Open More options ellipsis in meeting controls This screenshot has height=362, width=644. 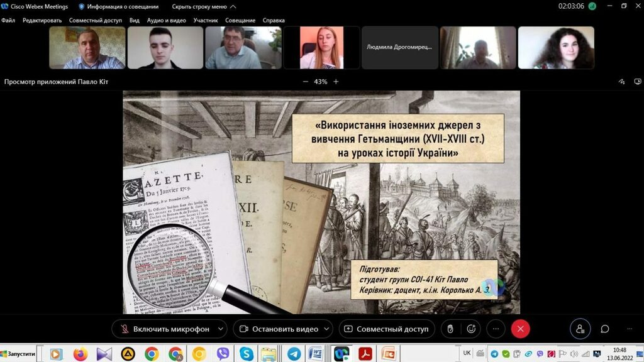pyautogui.click(x=496, y=329)
